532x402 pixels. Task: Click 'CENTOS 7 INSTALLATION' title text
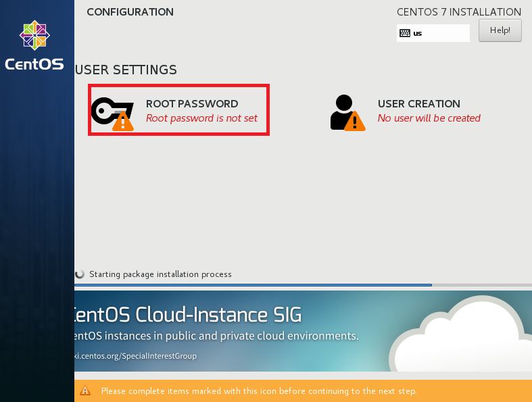point(459,12)
